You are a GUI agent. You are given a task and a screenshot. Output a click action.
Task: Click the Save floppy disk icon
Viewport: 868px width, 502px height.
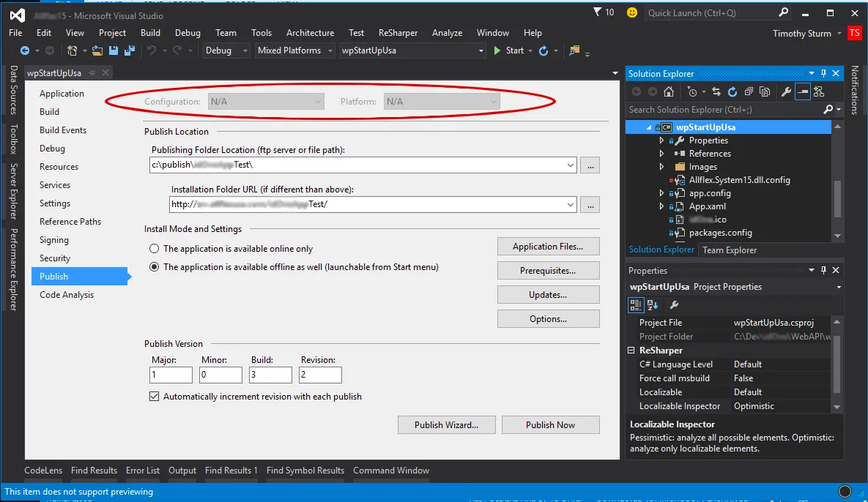tap(114, 50)
